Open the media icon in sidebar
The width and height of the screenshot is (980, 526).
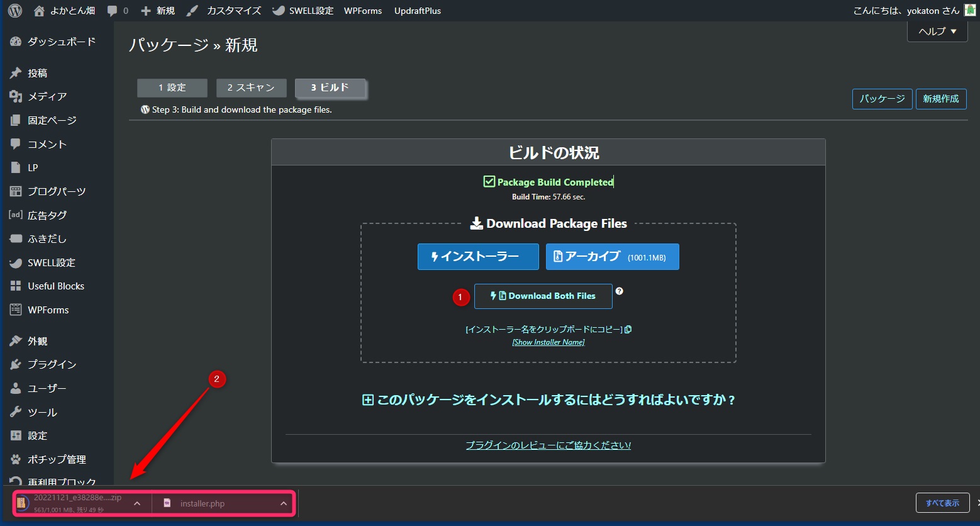click(x=16, y=96)
